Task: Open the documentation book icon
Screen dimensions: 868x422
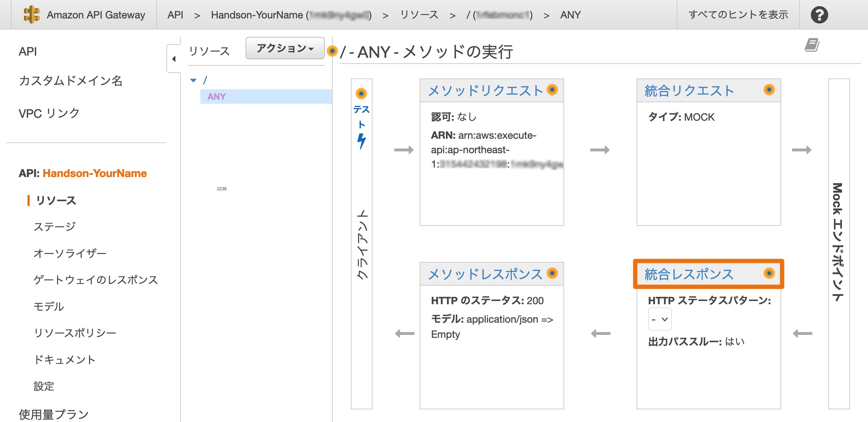Action: pyautogui.click(x=812, y=45)
